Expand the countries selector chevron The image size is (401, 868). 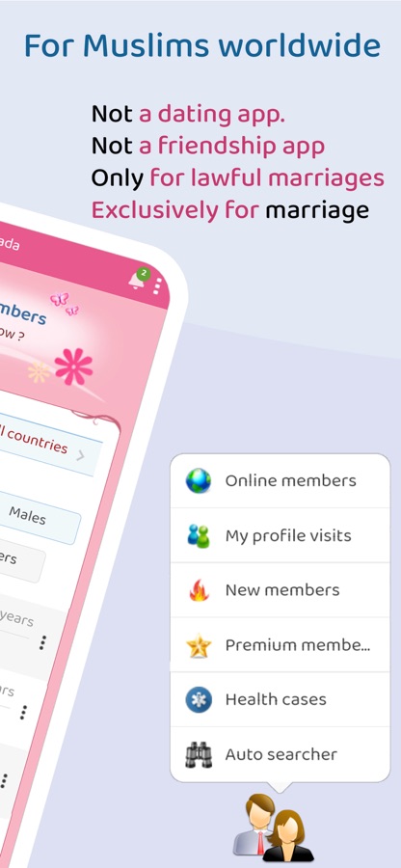(81, 455)
